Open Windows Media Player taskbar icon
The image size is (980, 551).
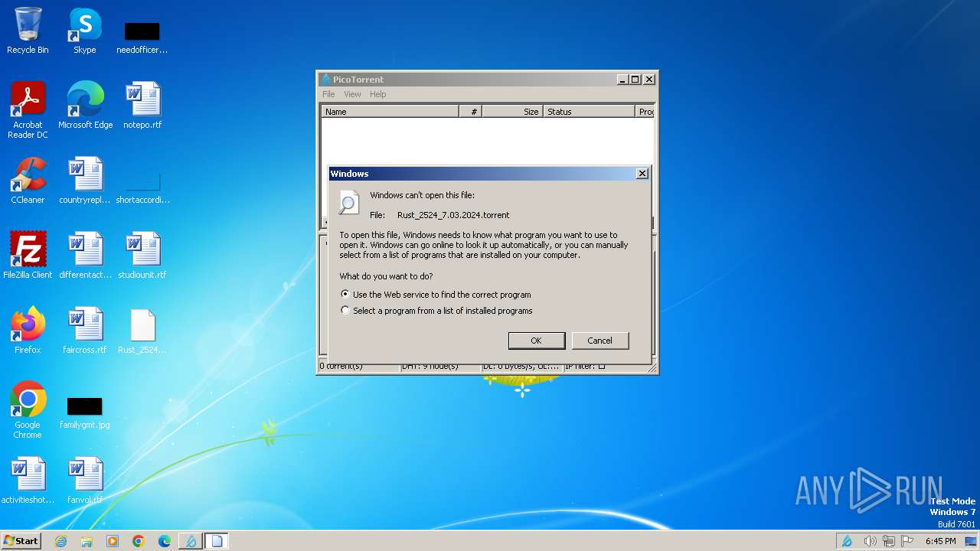(113, 541)
